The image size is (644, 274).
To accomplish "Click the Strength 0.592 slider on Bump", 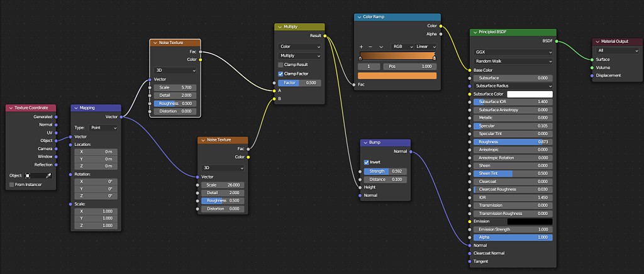I will coord(386,171).
